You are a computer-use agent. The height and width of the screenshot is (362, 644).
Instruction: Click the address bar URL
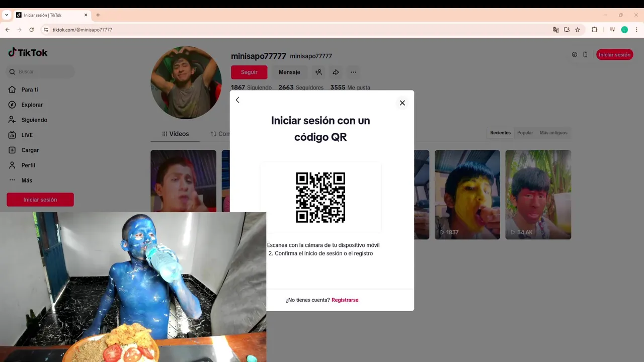[x=83, y=30]
